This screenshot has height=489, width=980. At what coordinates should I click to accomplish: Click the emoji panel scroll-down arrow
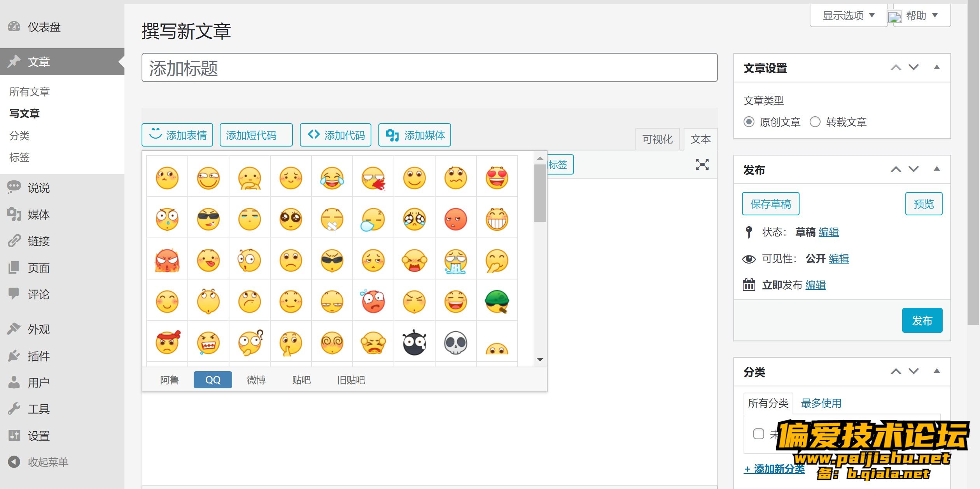[540, 359]
